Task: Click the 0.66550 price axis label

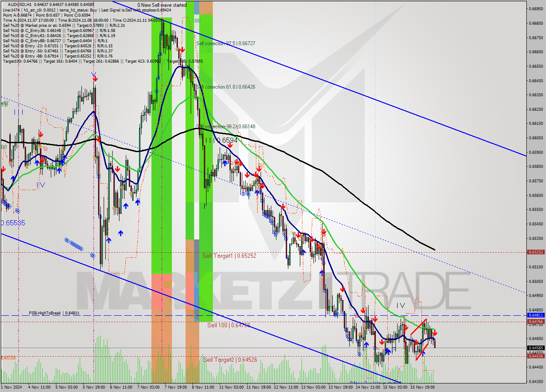Action: [536, 66]
